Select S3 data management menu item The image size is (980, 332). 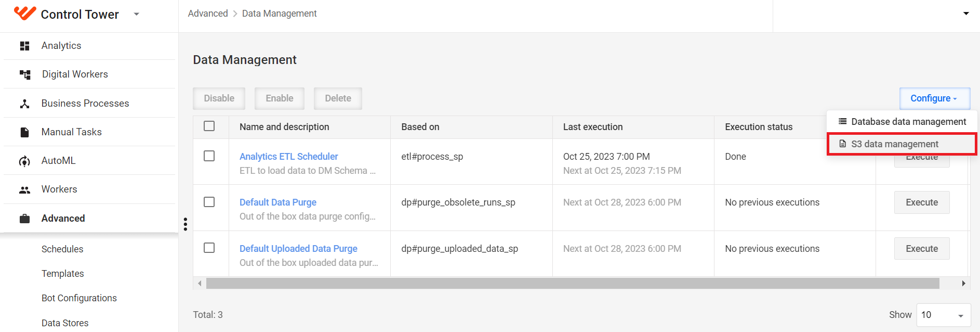tap(902, 144)
